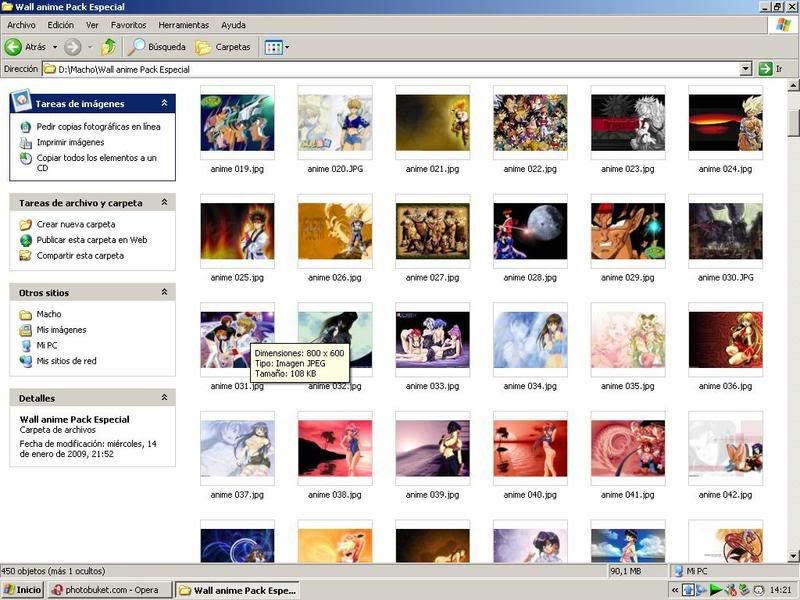Click Crear nueva carpeta link
This screenshot has width=800, height=600.
tap(76, 224)
